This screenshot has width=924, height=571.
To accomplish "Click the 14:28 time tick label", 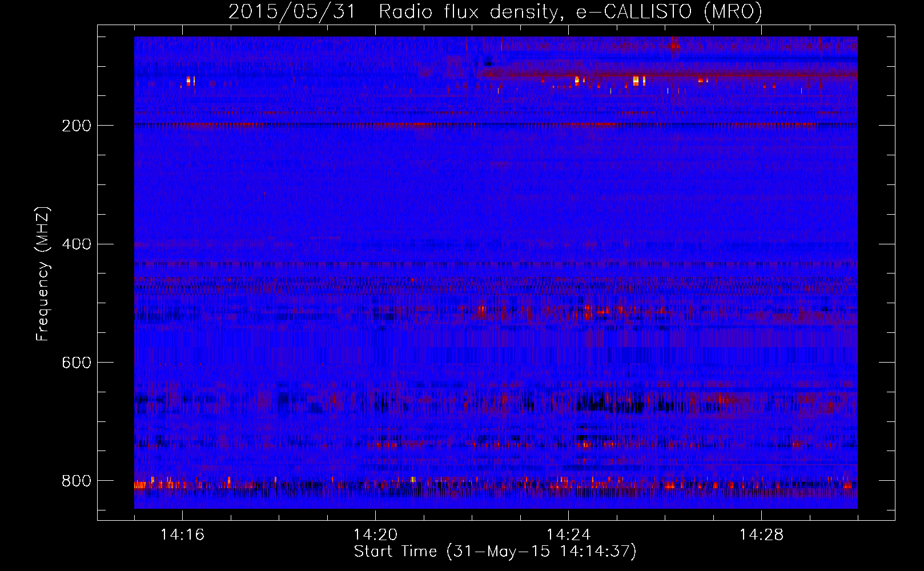I will pos(761,534).
